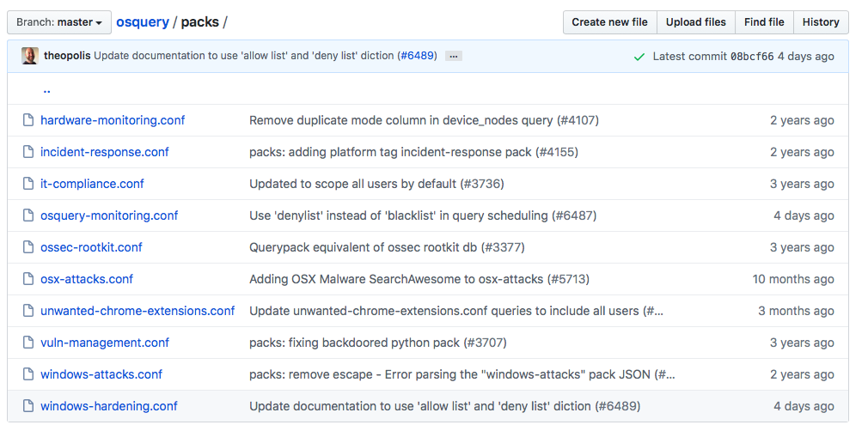Open the Branch: master dropdown
Viewport: 868px width, 437px height.
tap(59, 22)
